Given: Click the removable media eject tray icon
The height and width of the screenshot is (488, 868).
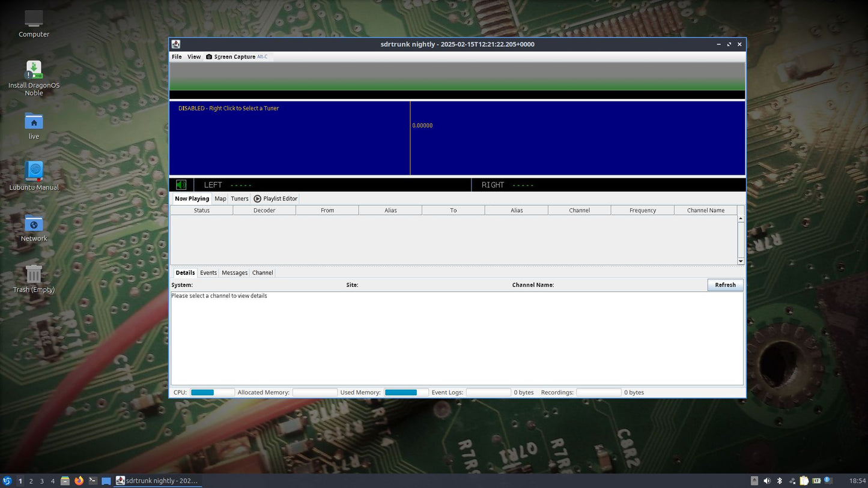Looking at the screenshot, I should (x=754, y=481).
